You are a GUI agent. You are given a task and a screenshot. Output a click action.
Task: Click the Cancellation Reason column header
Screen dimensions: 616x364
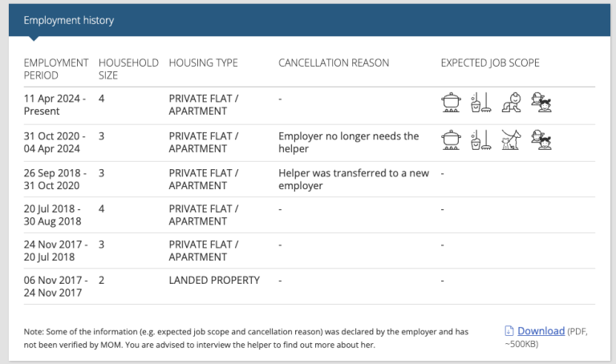(x=334, y=63)
